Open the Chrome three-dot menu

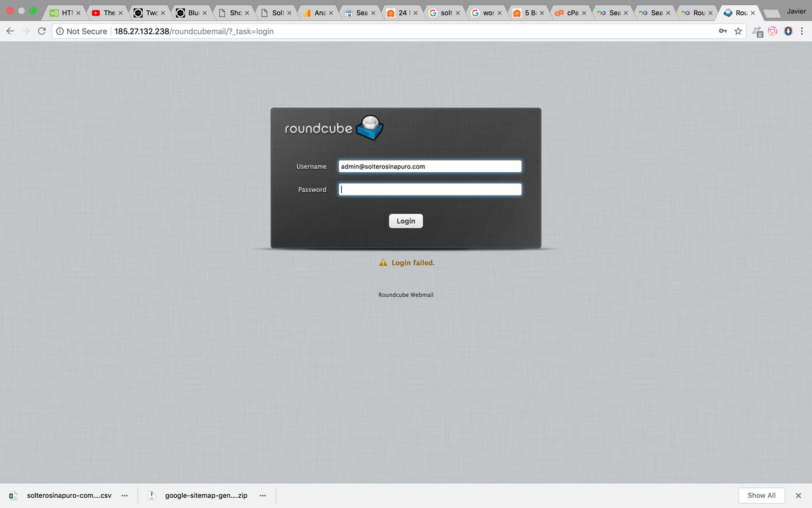[802, 31]
